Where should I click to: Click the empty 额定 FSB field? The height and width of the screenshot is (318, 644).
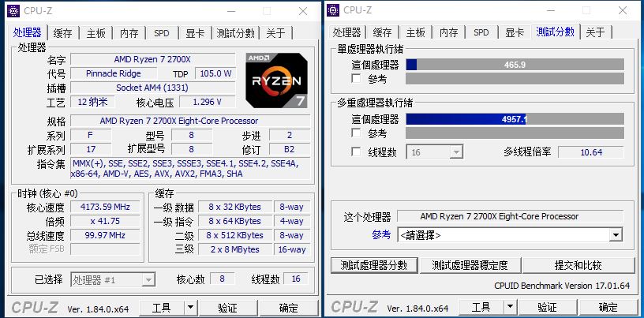point(105,249)
